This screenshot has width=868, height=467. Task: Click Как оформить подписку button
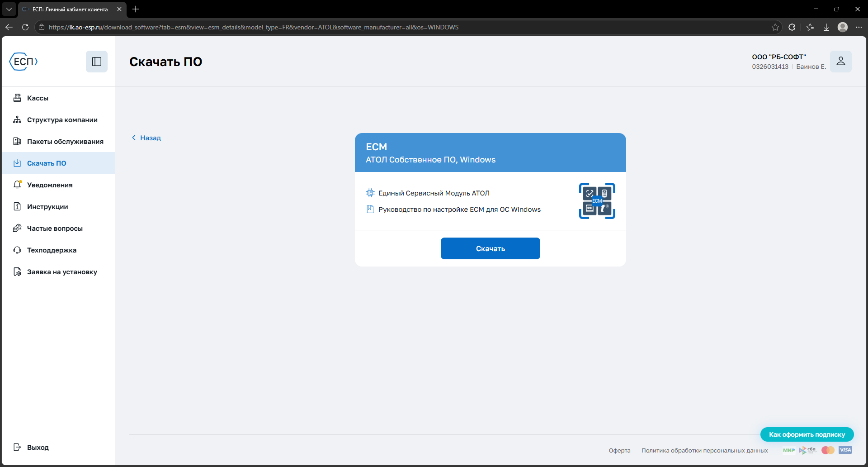coord(807,434)
